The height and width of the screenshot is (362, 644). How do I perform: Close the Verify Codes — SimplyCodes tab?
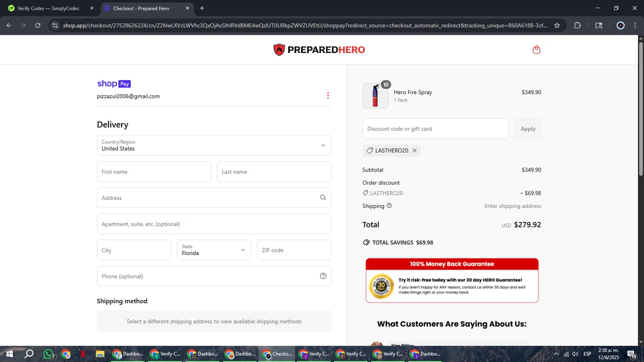pos(91,8)
